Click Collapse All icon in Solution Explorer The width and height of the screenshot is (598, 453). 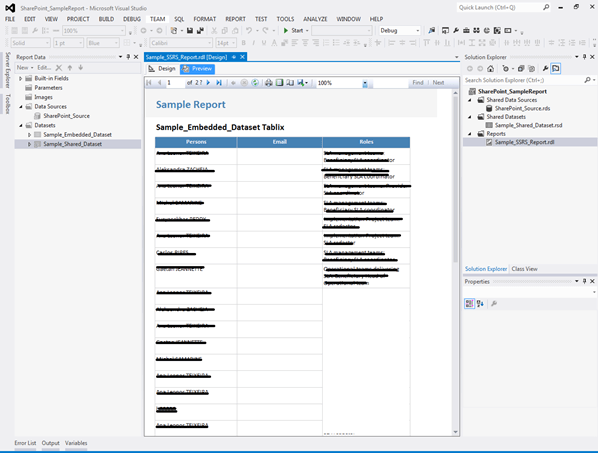click(x=521, y=69)
